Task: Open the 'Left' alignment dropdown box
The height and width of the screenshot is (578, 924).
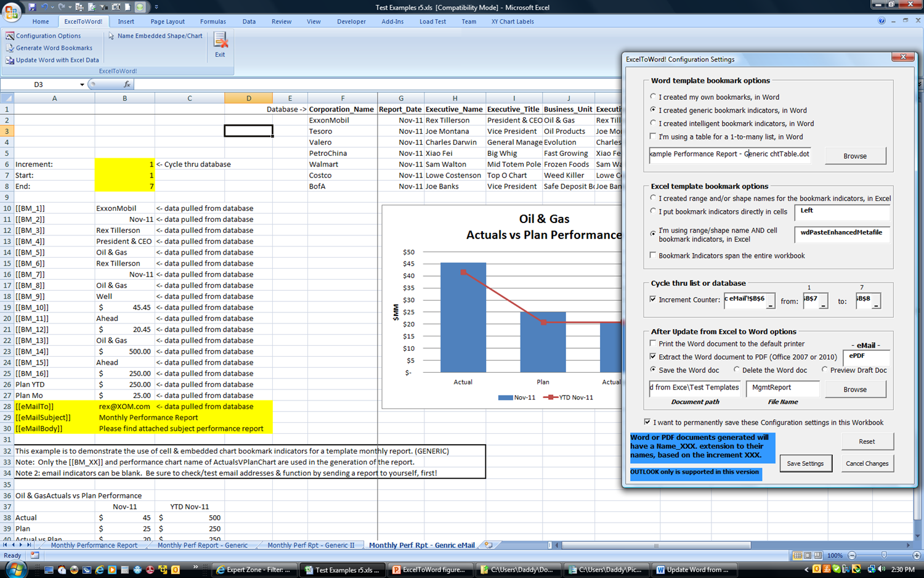Action: click(x=842, y=213)
